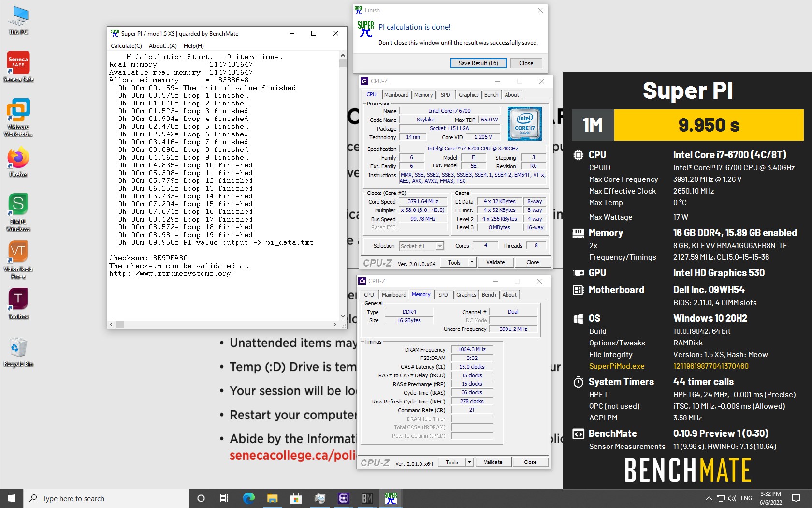Open Toolbox desktop shortcut

[18, 304]
